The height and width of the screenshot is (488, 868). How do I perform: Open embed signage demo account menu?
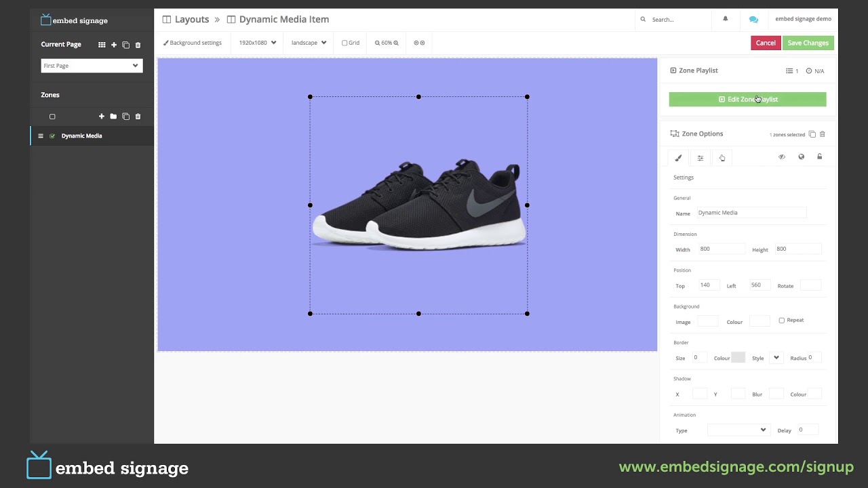point(803,19)
